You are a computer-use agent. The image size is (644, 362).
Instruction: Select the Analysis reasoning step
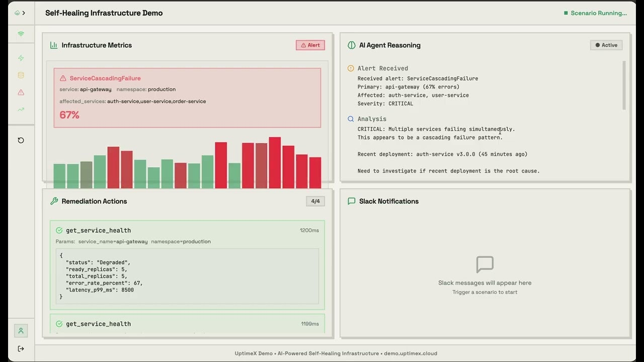coord(372,119)
